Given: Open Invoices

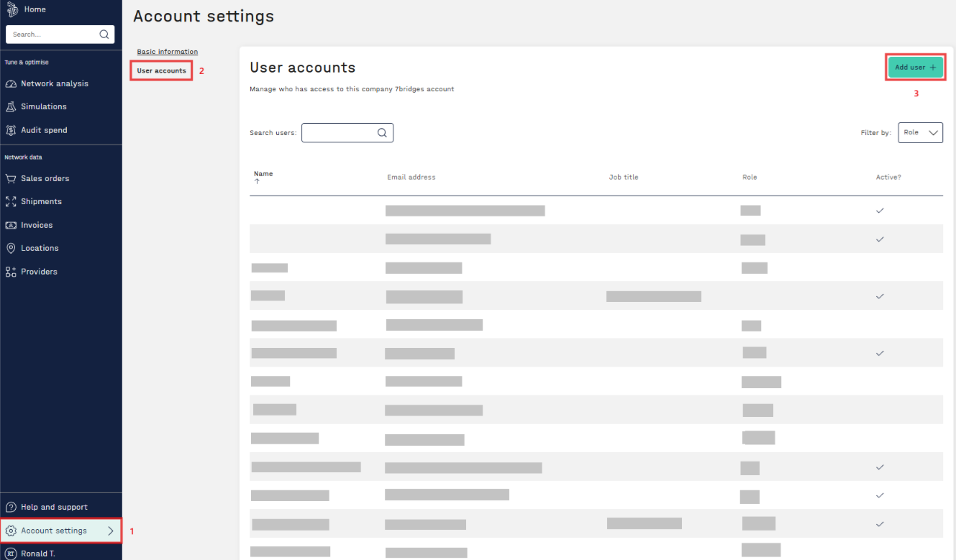Looking at the screenshot, I should (37, 225).
